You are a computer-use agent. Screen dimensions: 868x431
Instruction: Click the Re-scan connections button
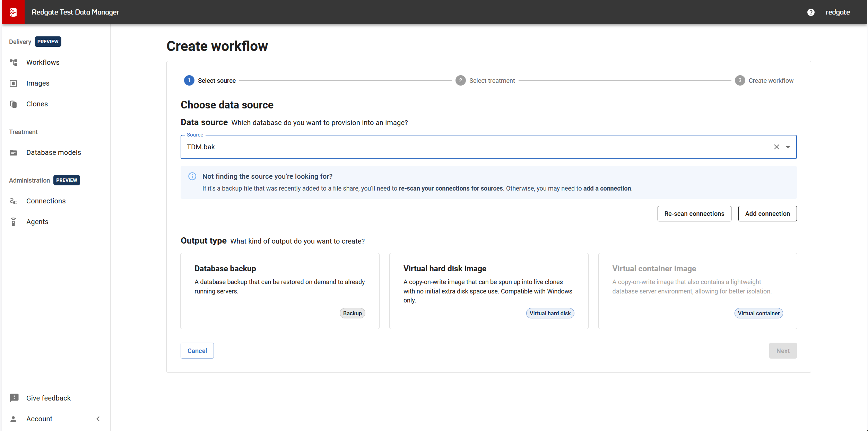pos(694,213)
